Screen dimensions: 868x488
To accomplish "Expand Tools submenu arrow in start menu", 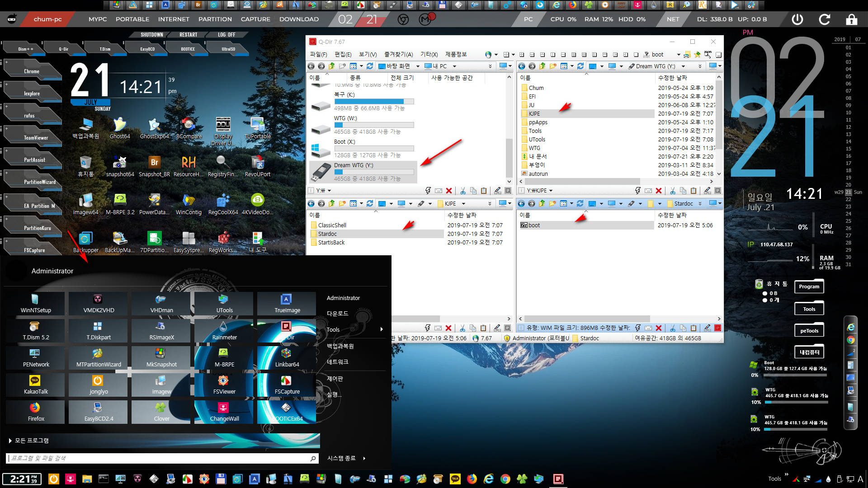I will pos(382,329).
